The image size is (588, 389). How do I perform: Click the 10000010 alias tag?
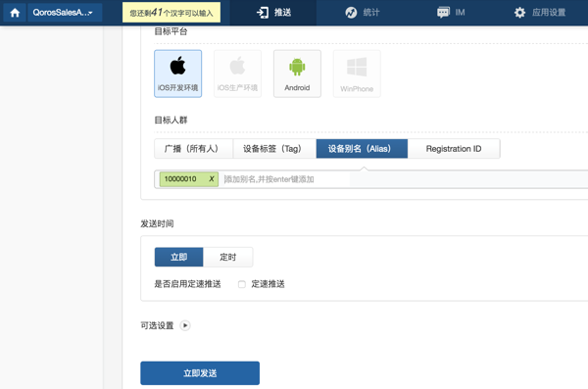(x=189, y=179)
